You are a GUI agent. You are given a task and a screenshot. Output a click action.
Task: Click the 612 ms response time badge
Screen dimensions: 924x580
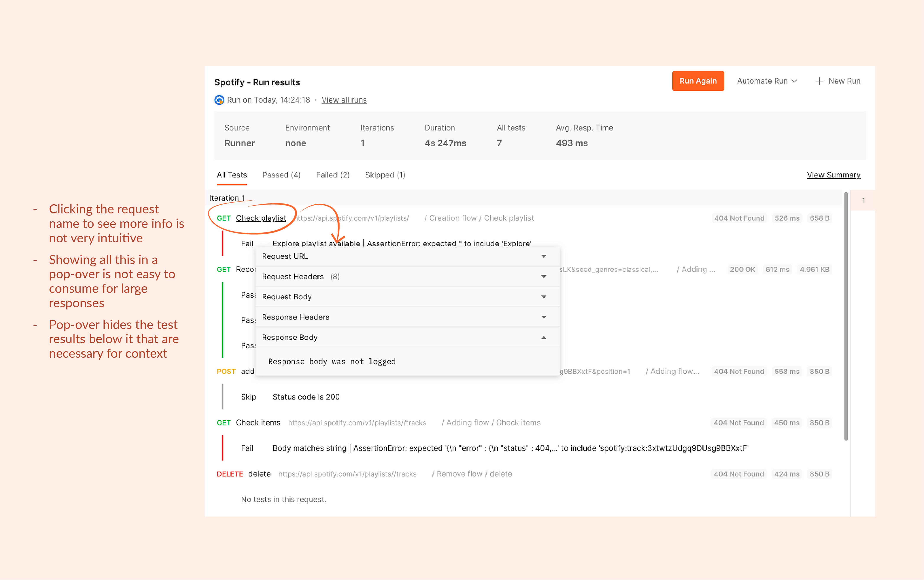point(777,269)
